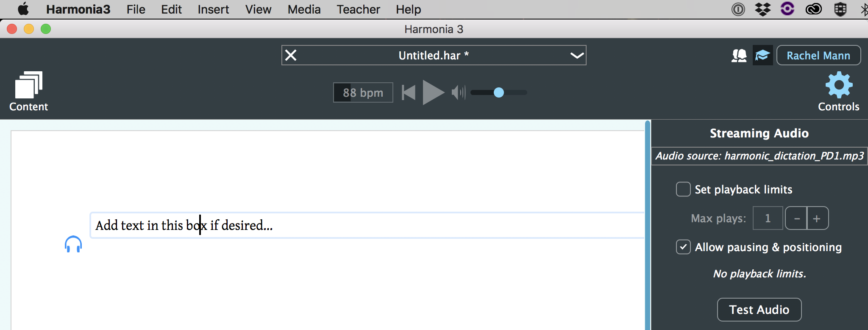
Task: Click the purple circular menu bar icon
Action: (787, 9)
